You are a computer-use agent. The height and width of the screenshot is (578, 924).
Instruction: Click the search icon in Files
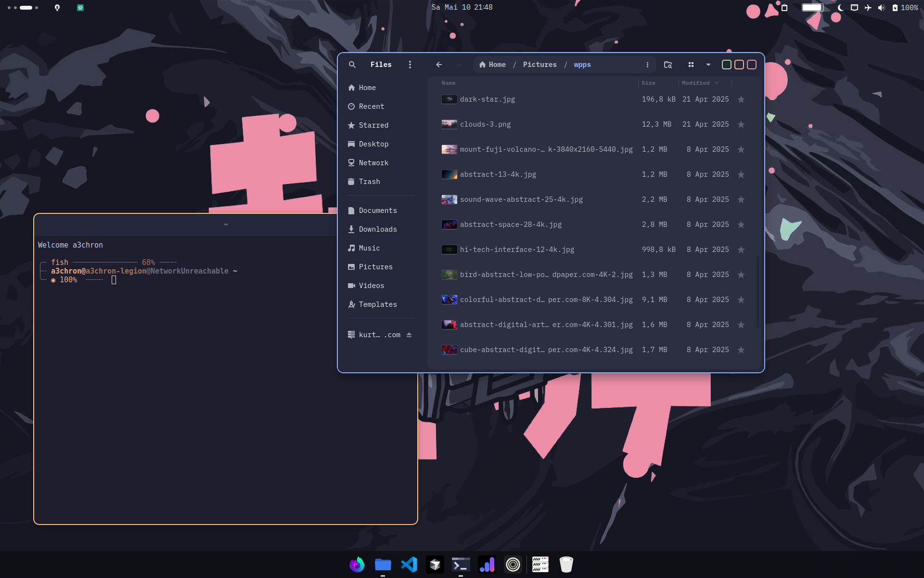point(352,65)
